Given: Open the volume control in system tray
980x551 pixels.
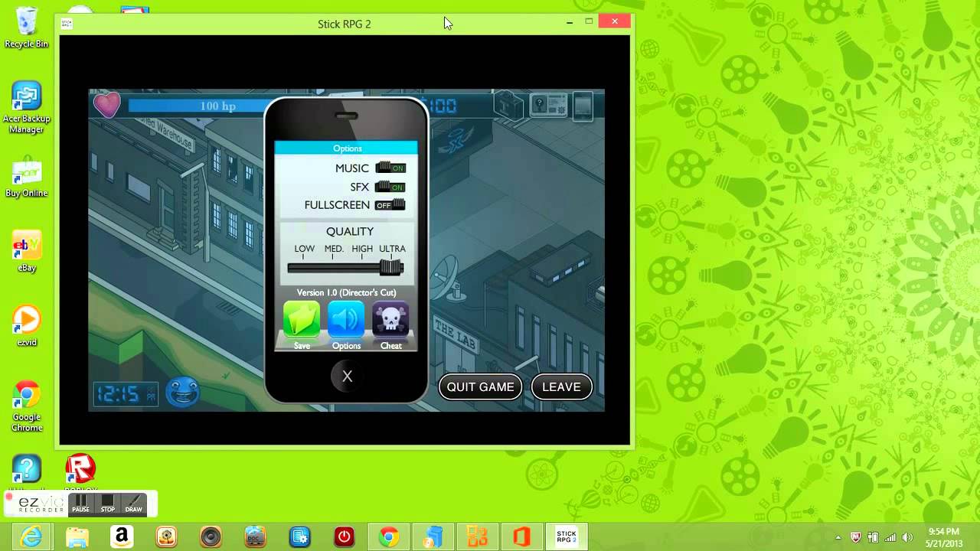Looking at the screenshot, I should [908, 537].
